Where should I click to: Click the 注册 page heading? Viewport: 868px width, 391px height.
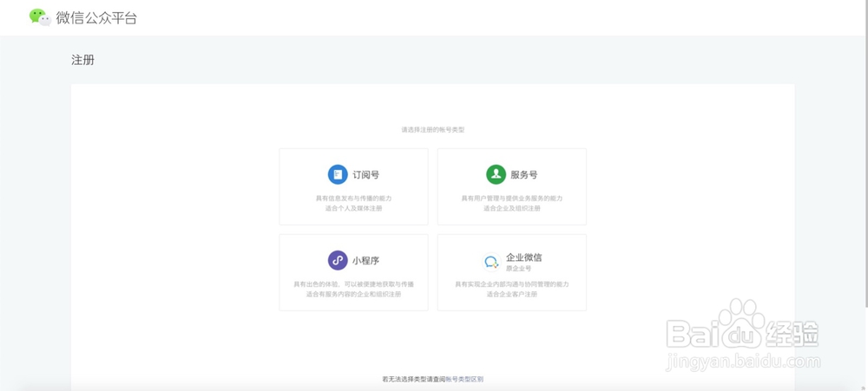click(83, 61)
